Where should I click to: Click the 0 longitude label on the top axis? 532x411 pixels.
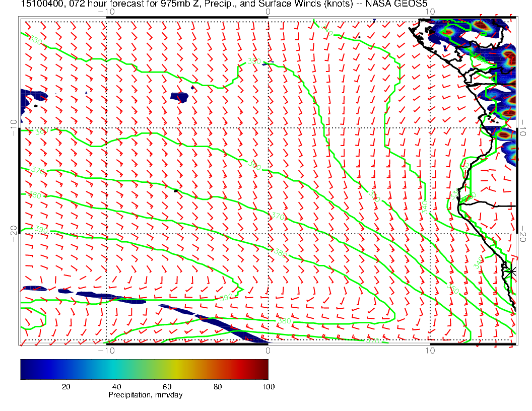click(x=268, y=12)
